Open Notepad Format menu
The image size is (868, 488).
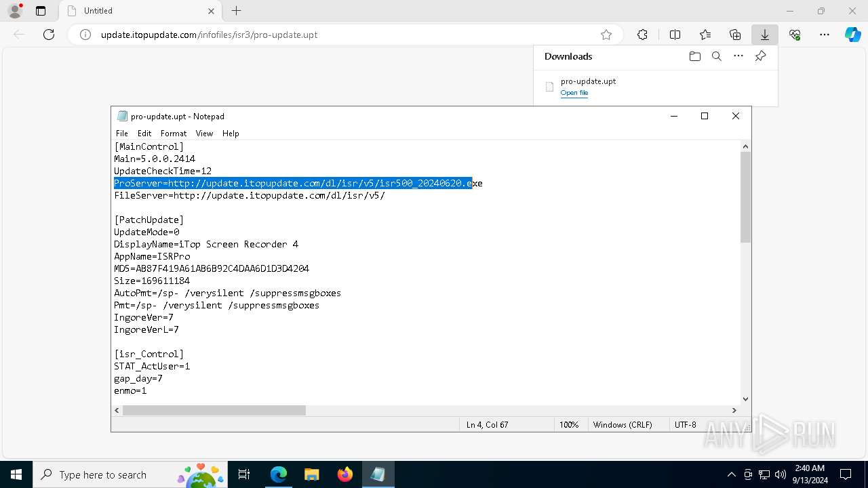[x=174, y=134]
